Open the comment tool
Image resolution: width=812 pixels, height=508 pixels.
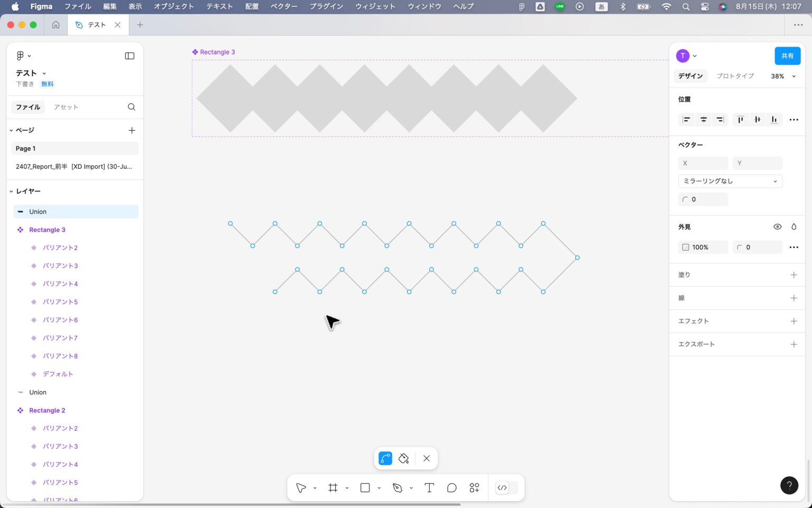(x=451, y=487)
